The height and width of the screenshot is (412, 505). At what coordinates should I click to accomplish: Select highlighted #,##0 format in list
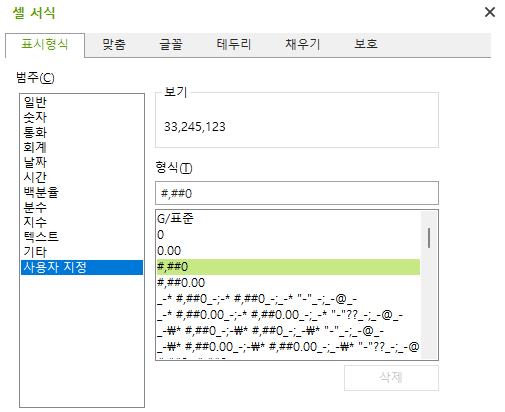click(x=288, y=267)
